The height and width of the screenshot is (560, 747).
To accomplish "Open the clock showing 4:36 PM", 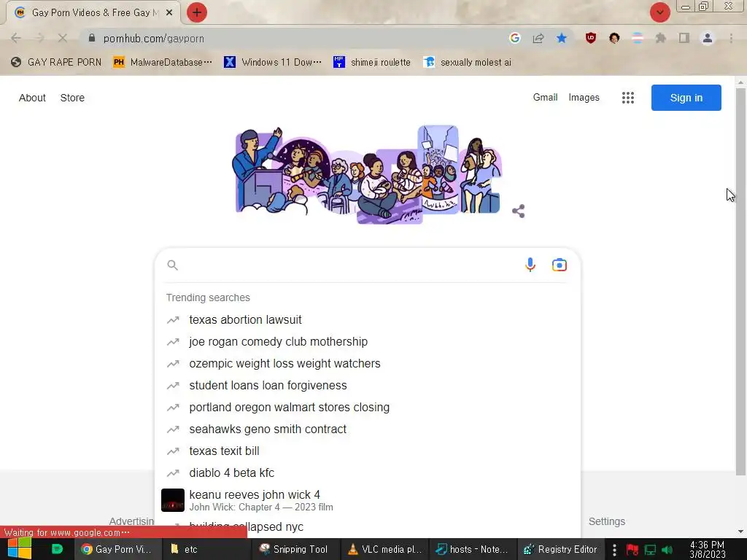I will pos(708,549).
